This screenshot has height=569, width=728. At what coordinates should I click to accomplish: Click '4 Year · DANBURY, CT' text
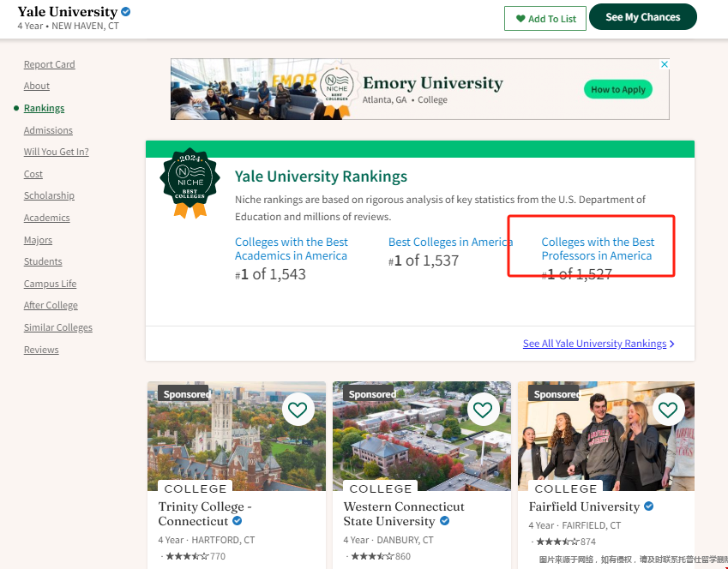click(388, 540)
